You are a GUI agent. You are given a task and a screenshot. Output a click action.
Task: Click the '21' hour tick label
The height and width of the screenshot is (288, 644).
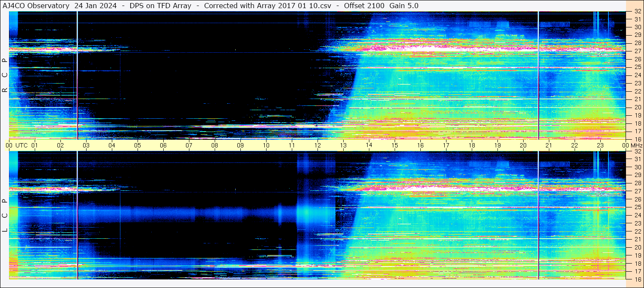click(x=549, y=145)
